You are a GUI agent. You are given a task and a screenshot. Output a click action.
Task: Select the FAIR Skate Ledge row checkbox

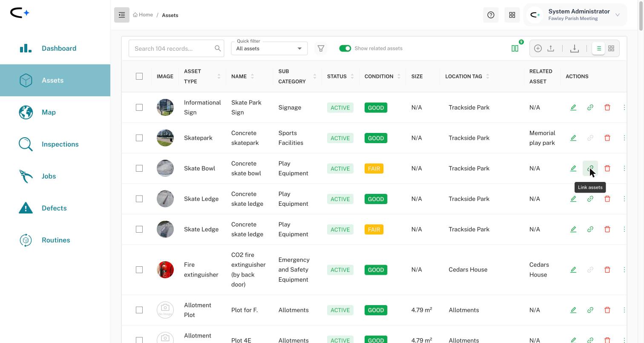pyautogui.click(x=139, y=229)
